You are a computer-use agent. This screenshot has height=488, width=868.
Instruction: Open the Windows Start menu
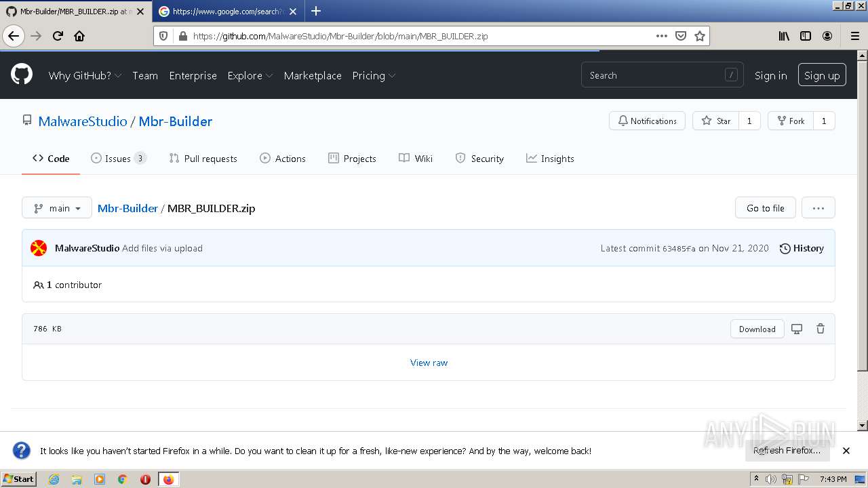(18, 479)
